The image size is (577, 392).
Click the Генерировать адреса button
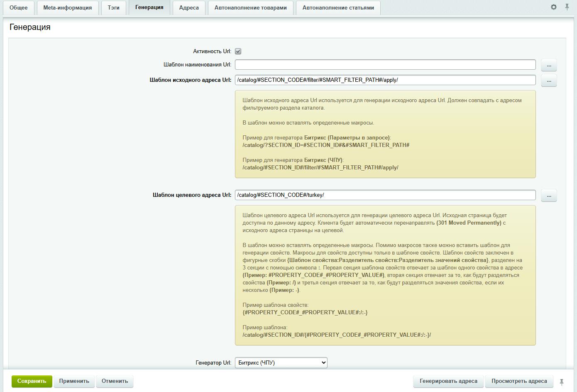click(448, 381)
